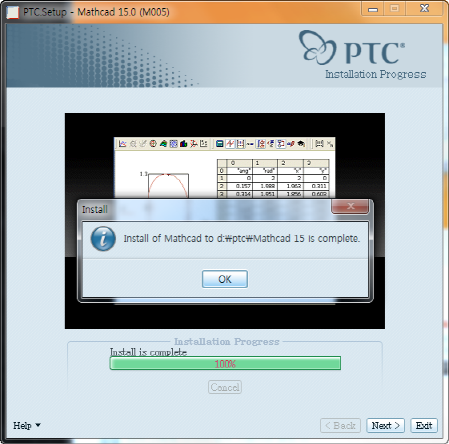Minimize the PTC.Setup window
The height and width of the screenshot is (444, 449).
tap(373, 9)
